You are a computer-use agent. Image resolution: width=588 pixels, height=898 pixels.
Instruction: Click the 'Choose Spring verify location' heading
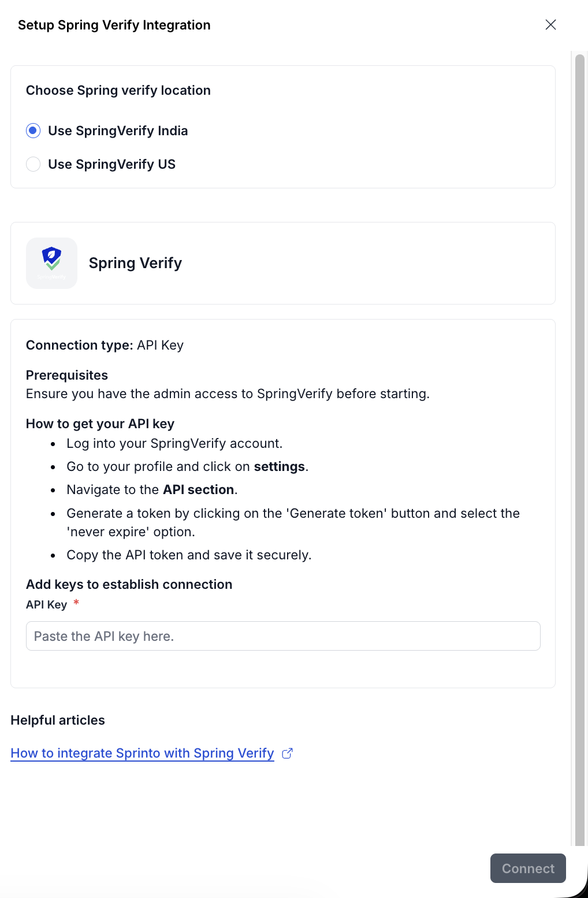118,90
